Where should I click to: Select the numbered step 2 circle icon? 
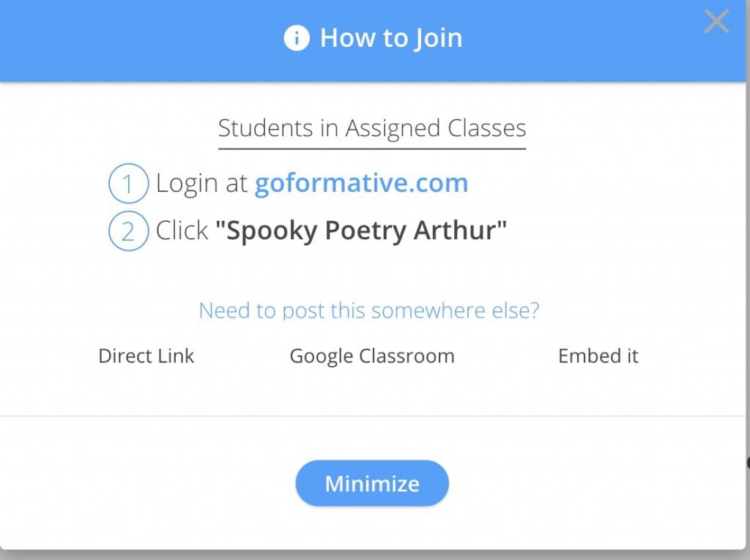128,231
